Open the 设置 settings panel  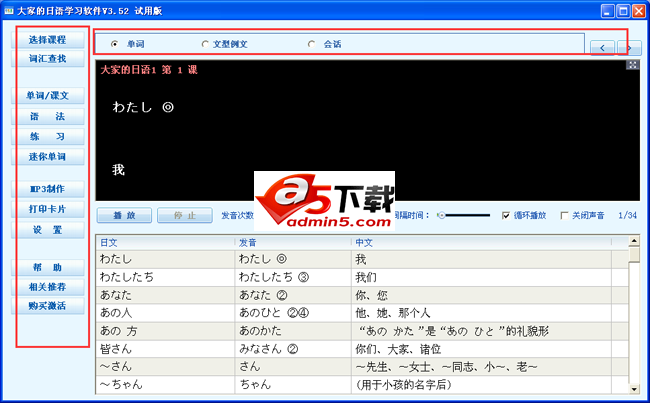point(47,229)
